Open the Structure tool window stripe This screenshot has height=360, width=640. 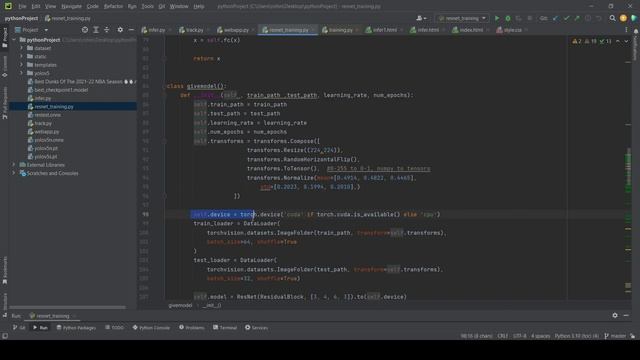4,305
